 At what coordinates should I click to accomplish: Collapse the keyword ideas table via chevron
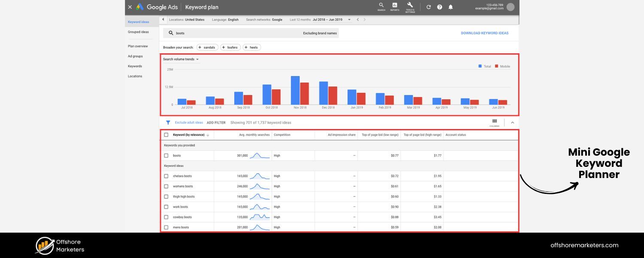512,122
